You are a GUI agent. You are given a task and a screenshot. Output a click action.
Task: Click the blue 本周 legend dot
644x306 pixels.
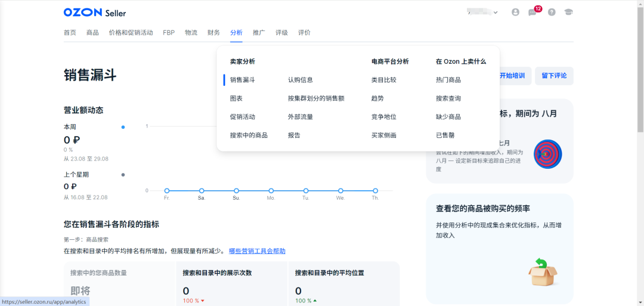point(123,127)
